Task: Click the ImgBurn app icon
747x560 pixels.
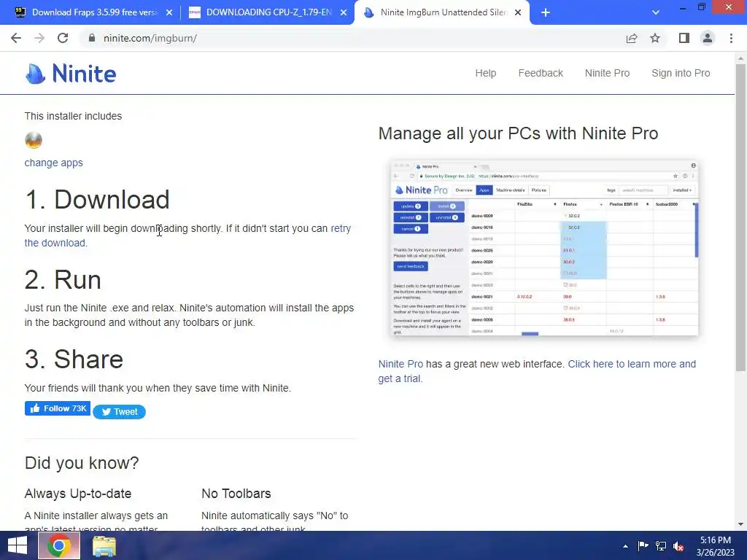Action: pos(34,140)
